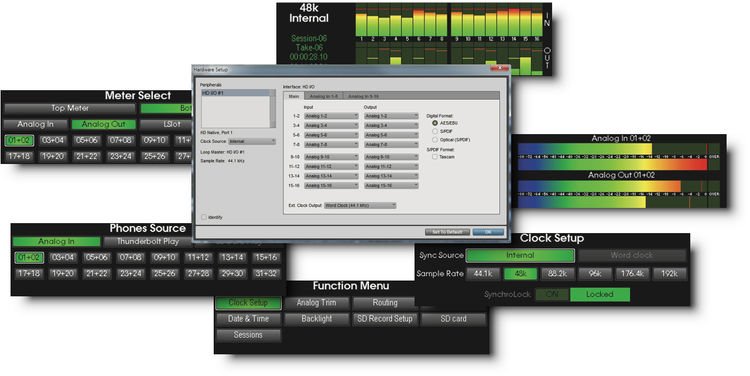Select 44.1k sample rate
This screenshot has height=376, width=750.
483,274
